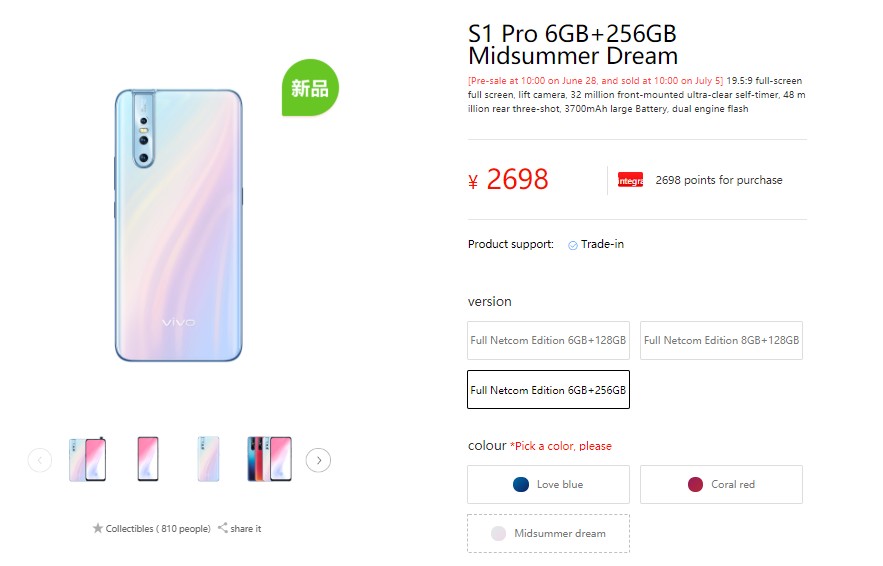This screenshot has height=566, width=883.
Task: Click the Trade-in checkmark icon
Action: [x=573, y=245]
